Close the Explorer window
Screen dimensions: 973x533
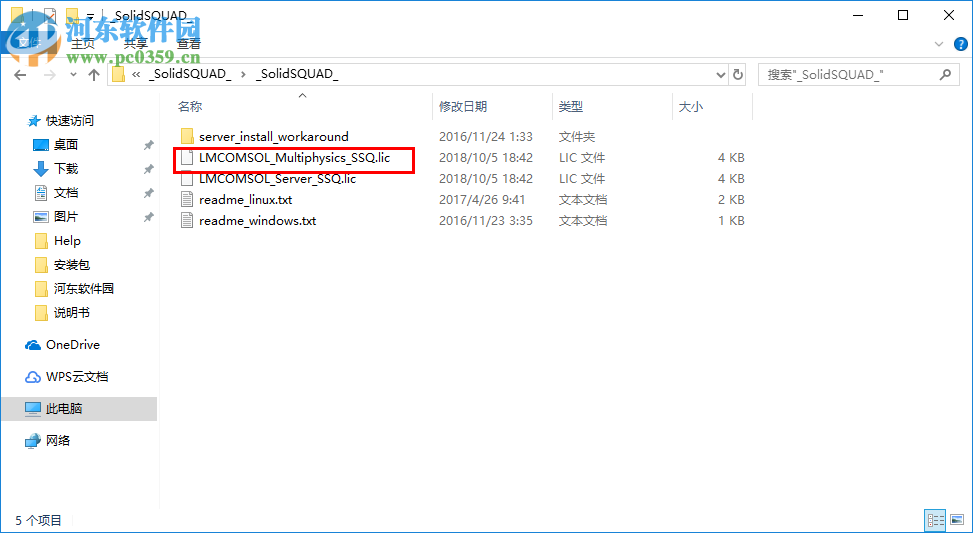949,16
